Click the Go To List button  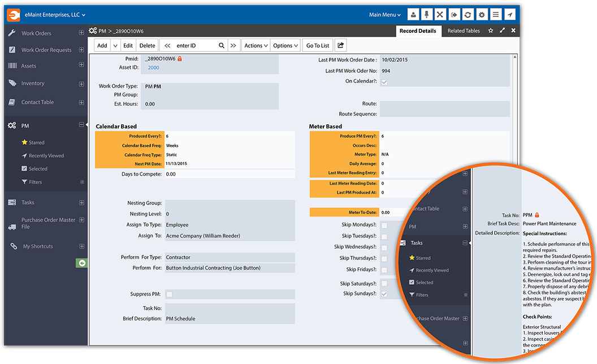point(318,45)
